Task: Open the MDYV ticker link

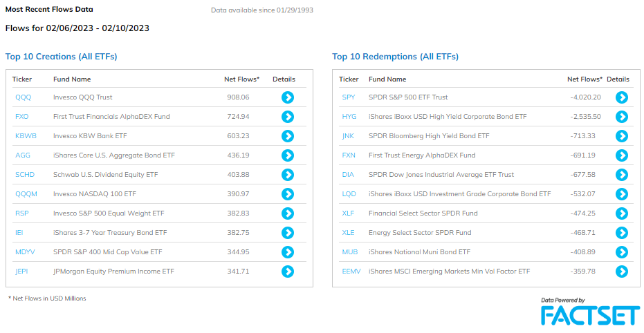Action: click(25, 251)
